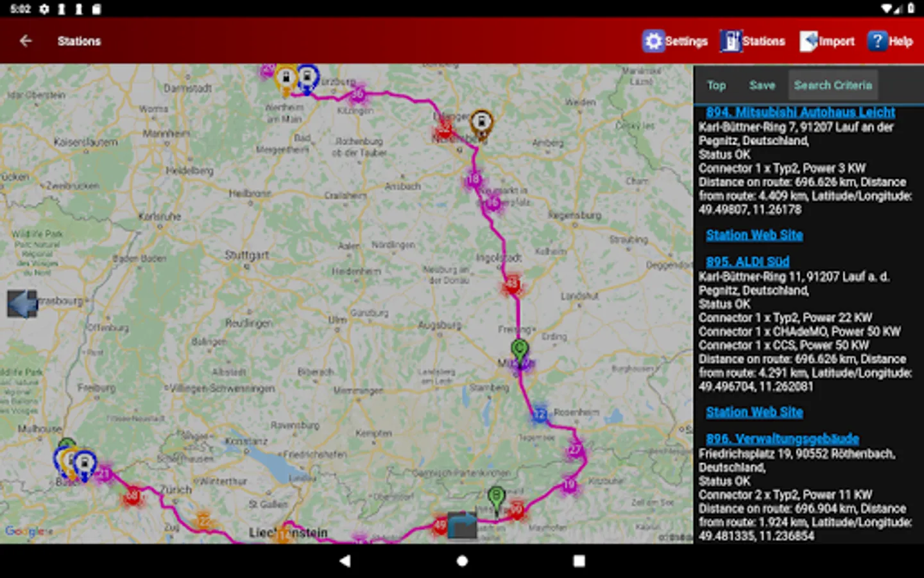Open the 894. Mitsubishi Autohaus Leicht link

click(800, 112)
